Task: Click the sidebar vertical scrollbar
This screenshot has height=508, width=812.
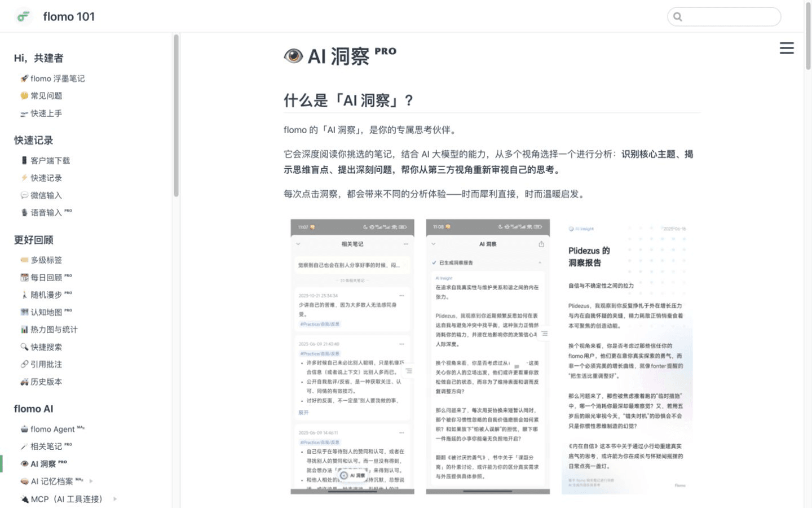Action: pyautogui.click(x=176, y=116)
